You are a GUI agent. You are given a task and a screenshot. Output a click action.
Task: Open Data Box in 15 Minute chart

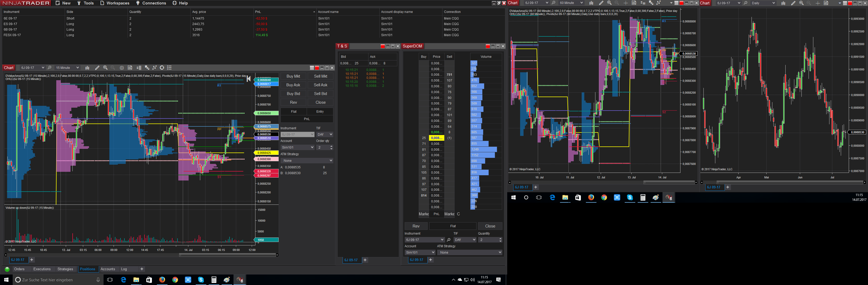[x=130, y=68]
